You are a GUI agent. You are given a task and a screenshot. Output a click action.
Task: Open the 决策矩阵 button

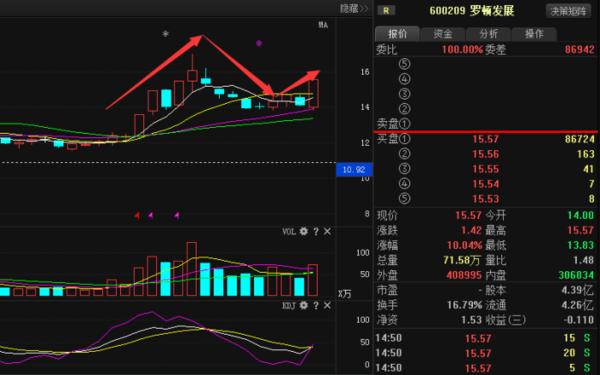pos(568,11)
